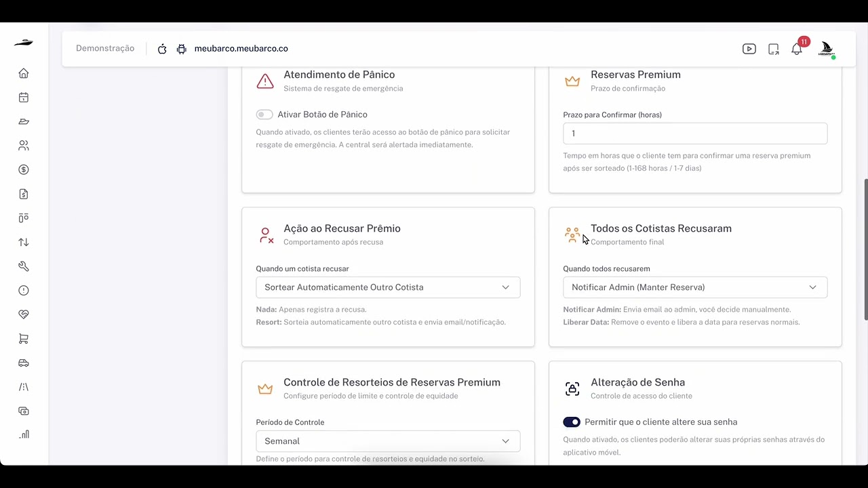Open the video tutorial play icon

coord(749,49)
